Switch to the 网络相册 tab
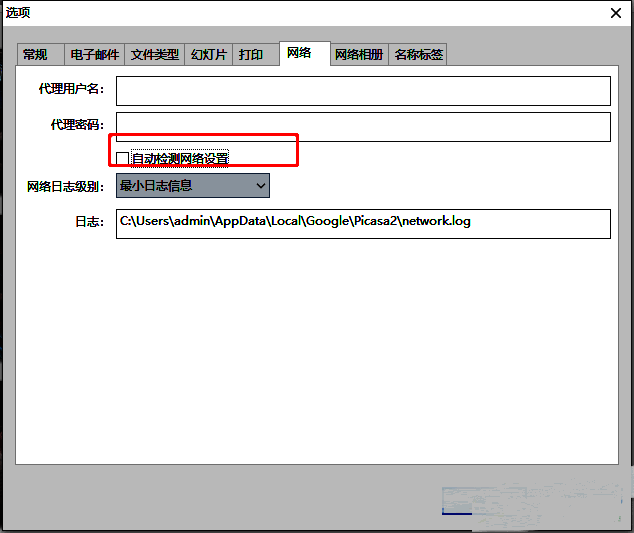 click(x=358, y=55)
